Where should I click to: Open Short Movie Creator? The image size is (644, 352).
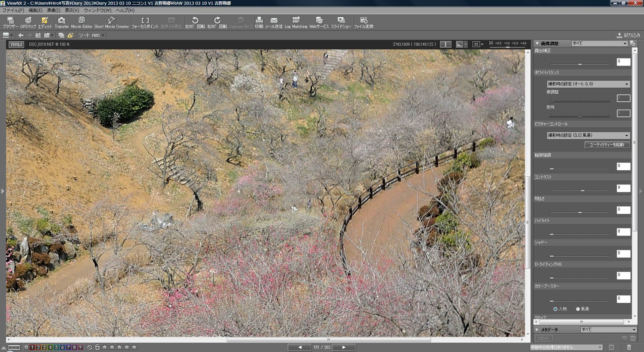point(111,23)
